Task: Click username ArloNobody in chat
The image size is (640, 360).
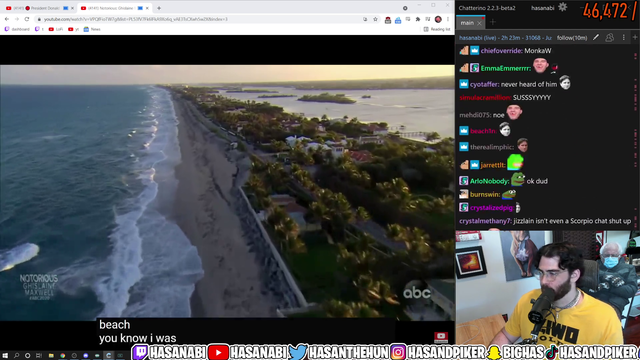Action: [x=489, y=181]
